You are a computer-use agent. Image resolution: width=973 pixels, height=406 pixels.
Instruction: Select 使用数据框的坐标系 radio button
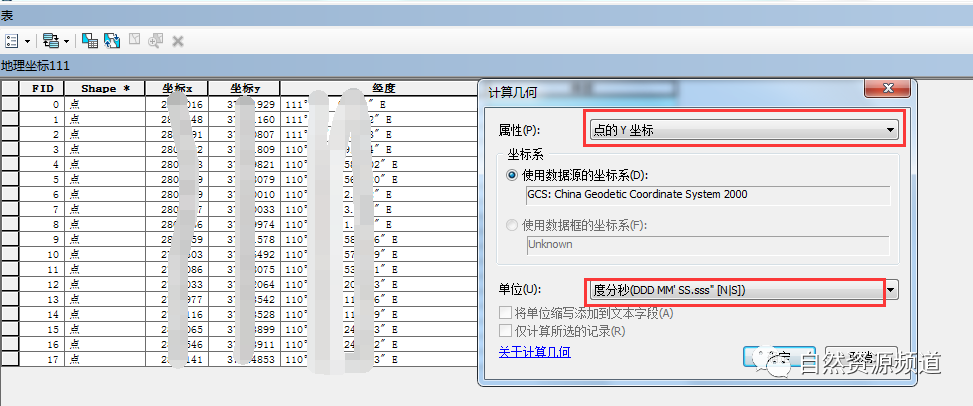pyautogui.click(x=512, y=225)
